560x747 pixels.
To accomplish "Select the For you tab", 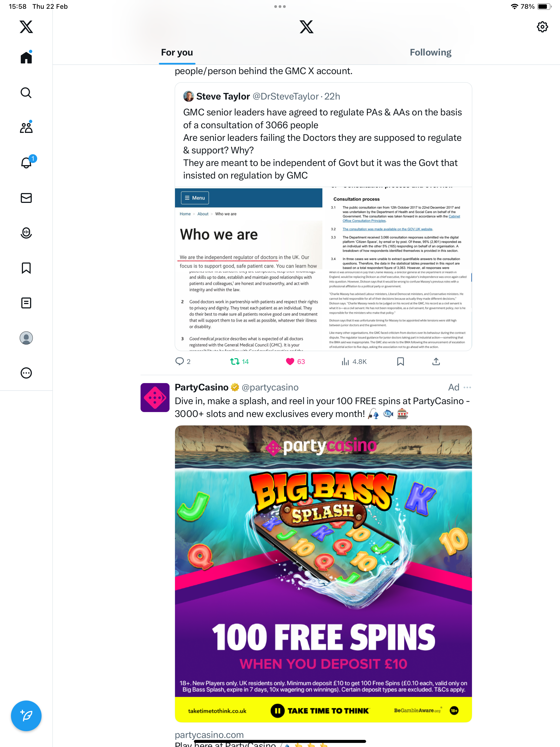I will [177, 52].
